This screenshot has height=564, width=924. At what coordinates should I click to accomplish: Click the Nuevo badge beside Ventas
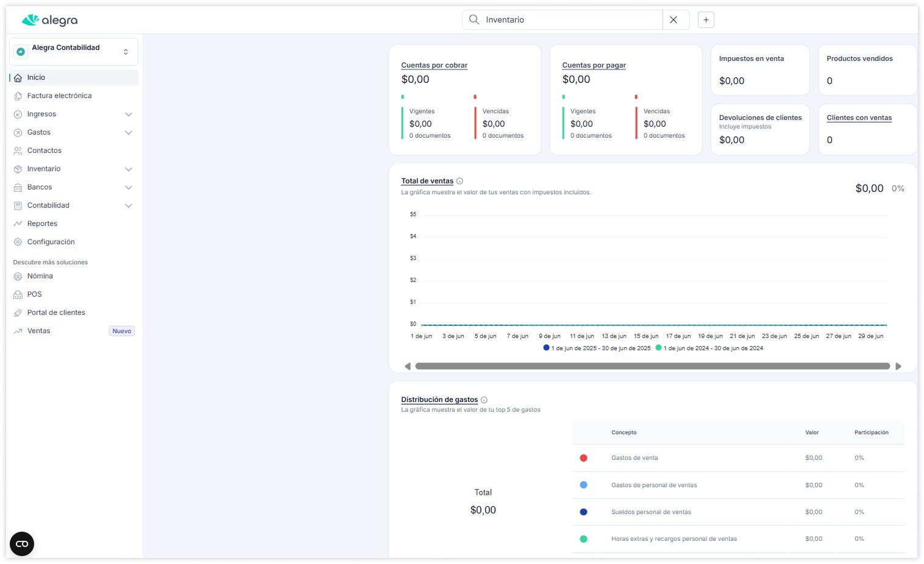tap(122, 331)
